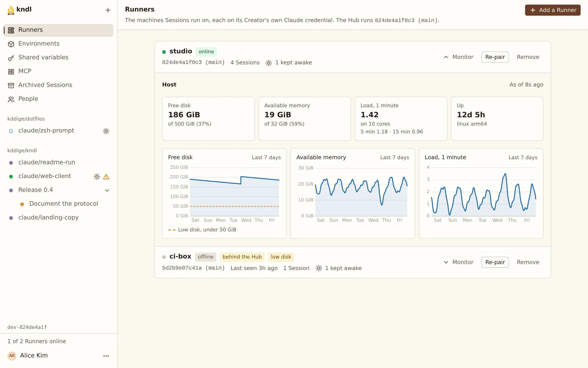Click the warning triangle on claude/web-client
The image size is (588, 368).
(106, 177)
